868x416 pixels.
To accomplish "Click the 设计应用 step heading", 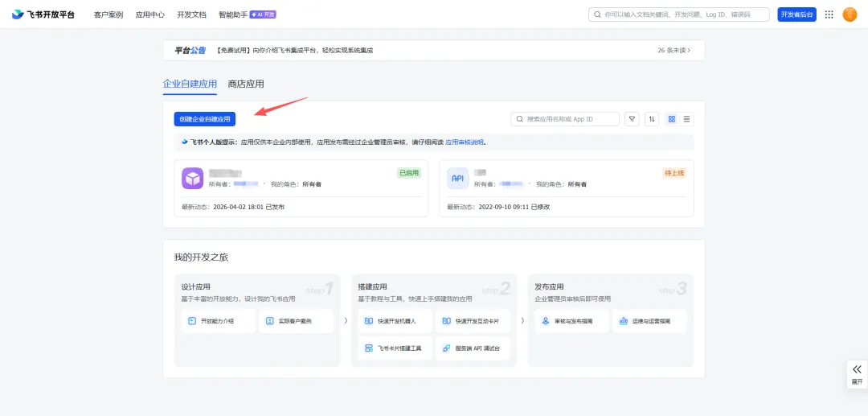I will [196, 287].
